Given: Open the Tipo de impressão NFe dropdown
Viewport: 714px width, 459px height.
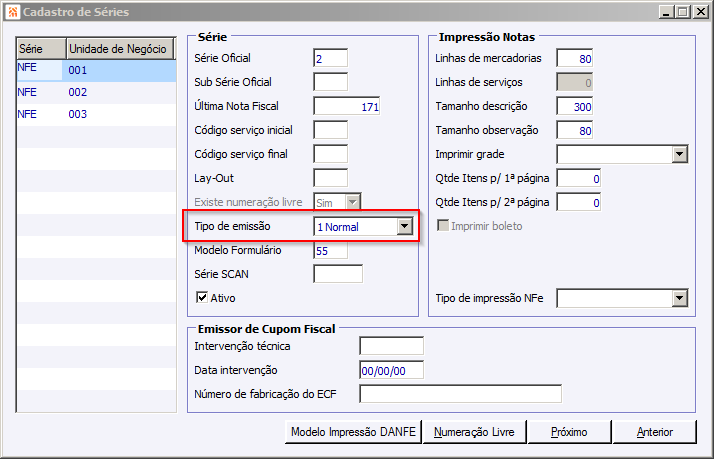Looking at the screenshot, I should 679,298.
